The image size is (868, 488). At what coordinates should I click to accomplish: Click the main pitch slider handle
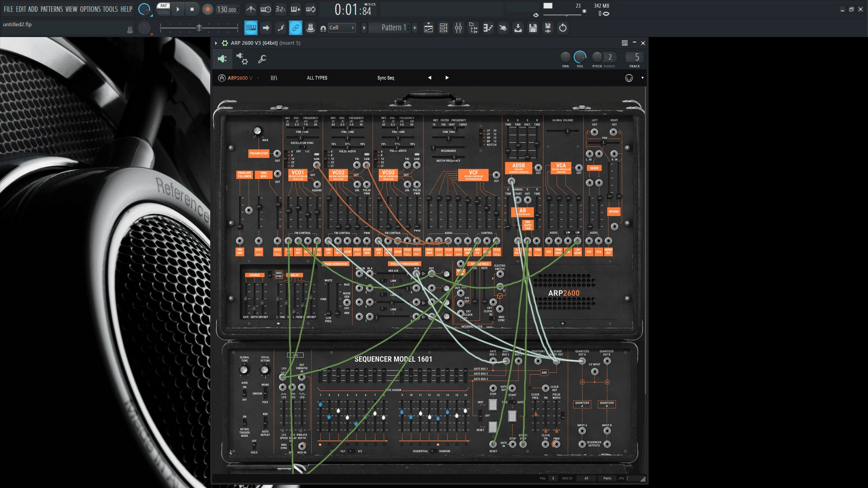[199, 28]
